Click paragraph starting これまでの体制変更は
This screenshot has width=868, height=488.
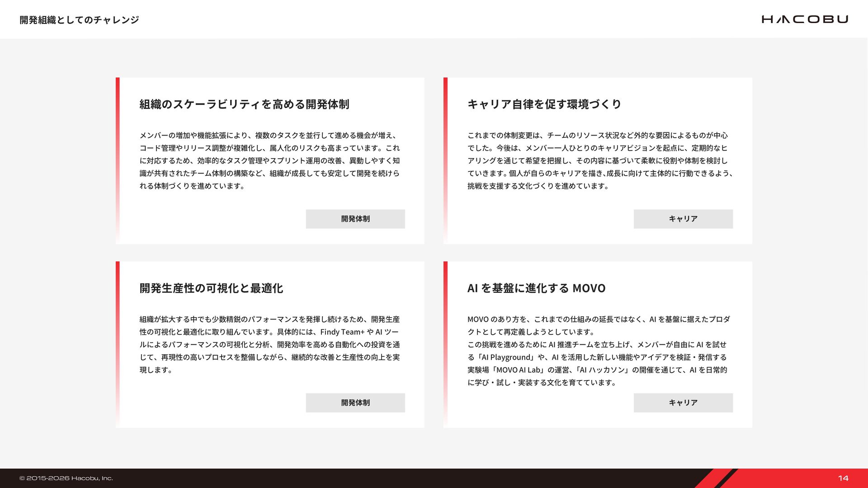coord(599,160)
